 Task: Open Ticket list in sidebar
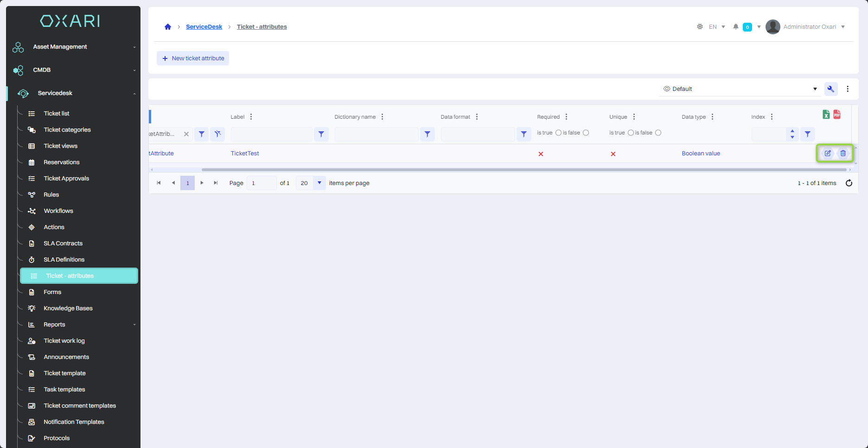[57, 114]
